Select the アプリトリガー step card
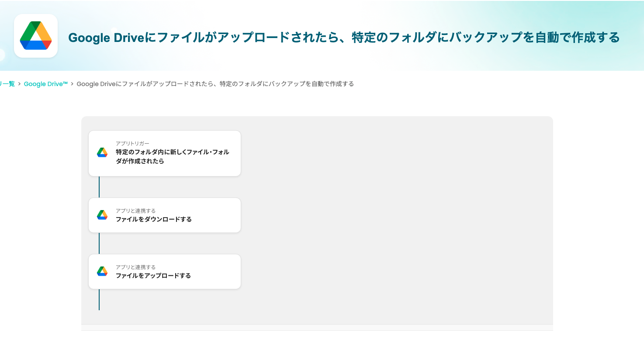This screenshot has height=343, width=644. point(164,153)
